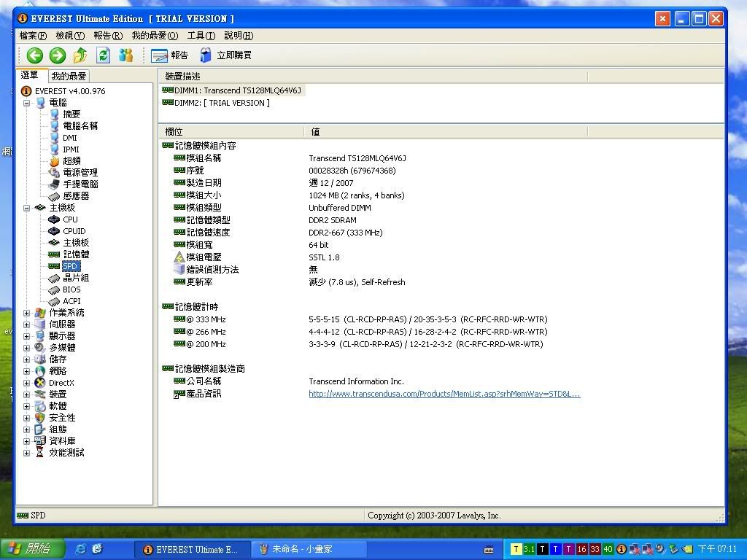Click the CPU chip icon
The width and height of the screenshot is (747, 560).
pos(54,219)
